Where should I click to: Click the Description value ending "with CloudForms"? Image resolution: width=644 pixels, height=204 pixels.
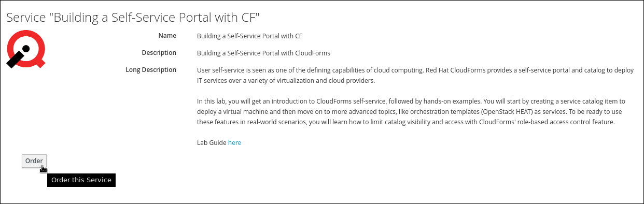tap(263, 53)
